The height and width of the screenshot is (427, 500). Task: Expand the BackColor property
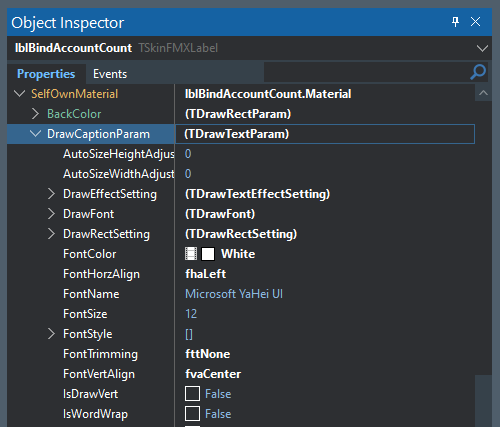tap(35, 114)
